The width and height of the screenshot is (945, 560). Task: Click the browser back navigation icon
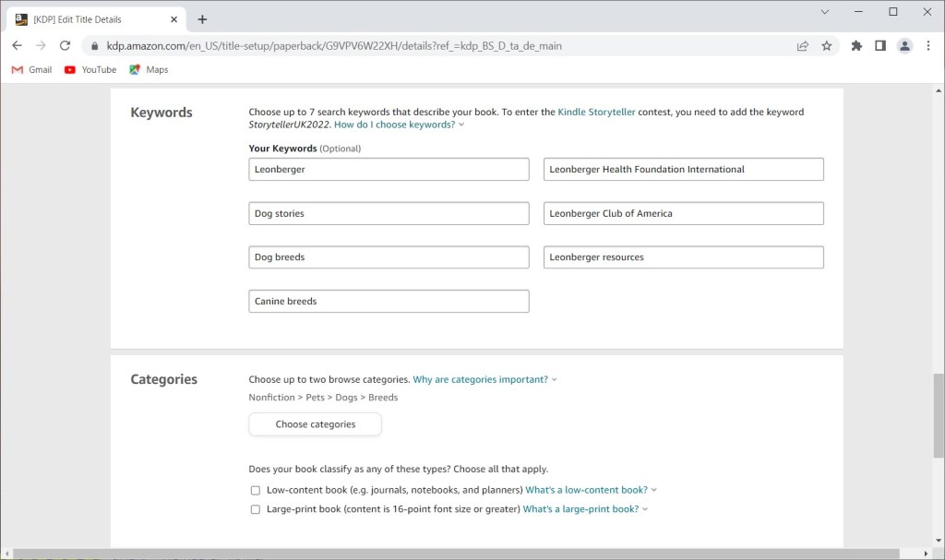tap(17, 45)
